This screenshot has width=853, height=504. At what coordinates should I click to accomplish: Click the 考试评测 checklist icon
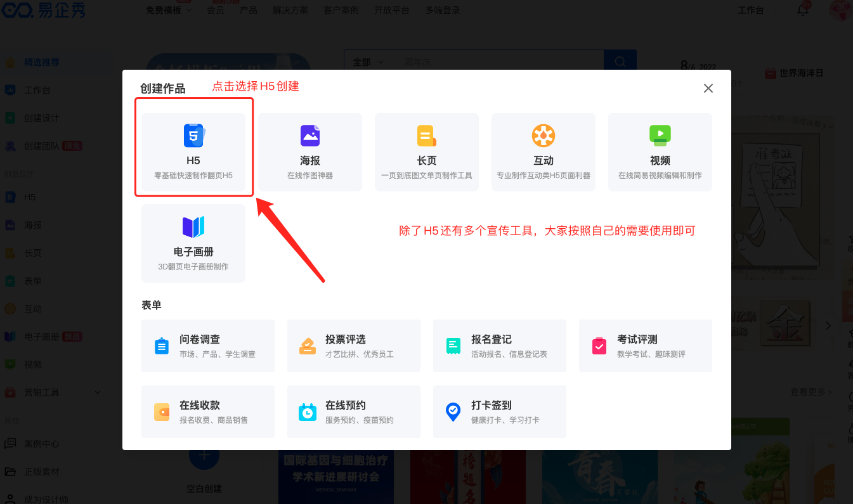[599, 346]
